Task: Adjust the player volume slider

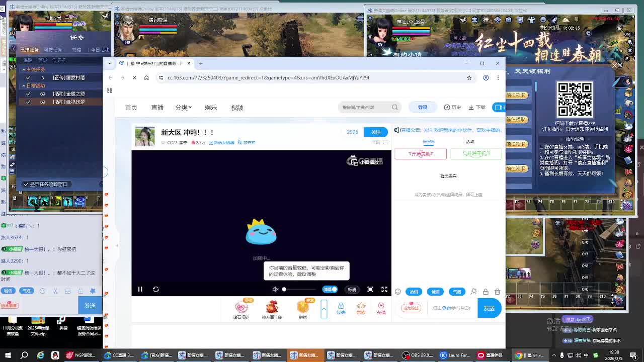Action: point(299,289)
